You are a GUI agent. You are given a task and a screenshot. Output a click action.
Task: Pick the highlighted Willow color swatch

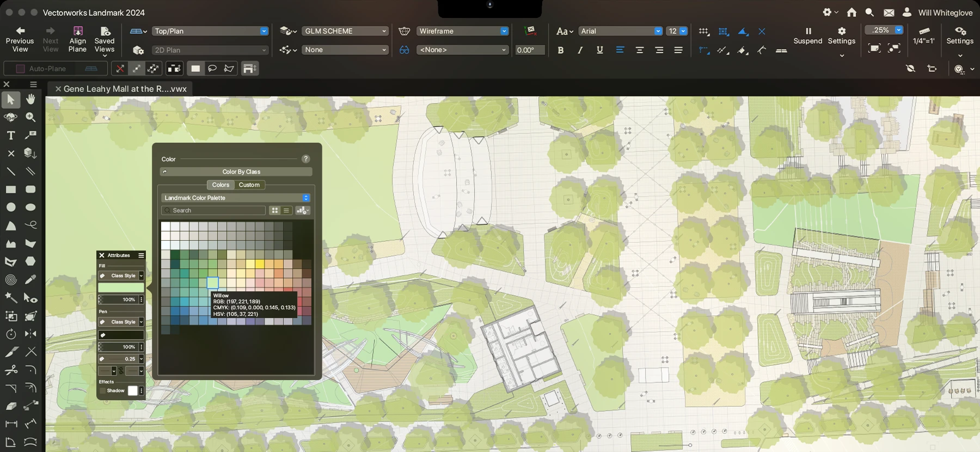tap(213, 283)
